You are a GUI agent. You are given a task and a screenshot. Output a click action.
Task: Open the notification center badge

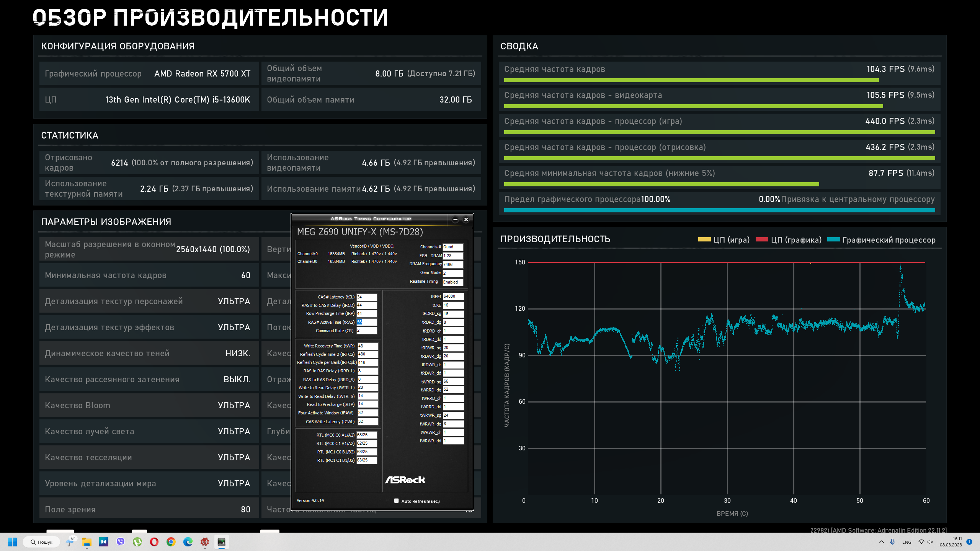(969, 542)
